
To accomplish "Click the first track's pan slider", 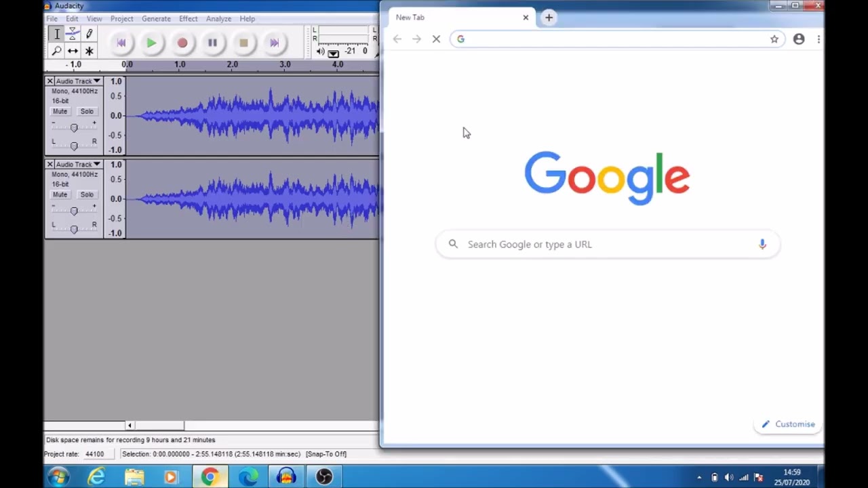I will point(74,144).
